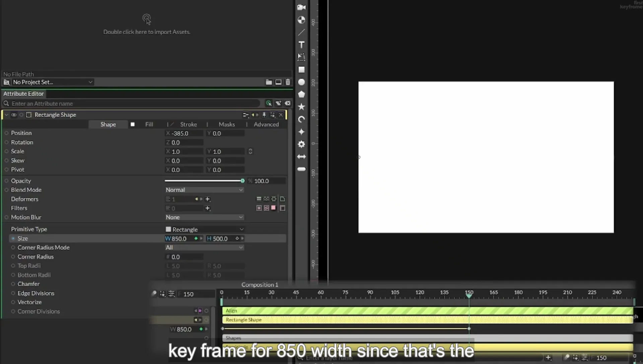Click the attribute name search field
643x364 pixels.
pyautogui.click(x=135, y=103)
